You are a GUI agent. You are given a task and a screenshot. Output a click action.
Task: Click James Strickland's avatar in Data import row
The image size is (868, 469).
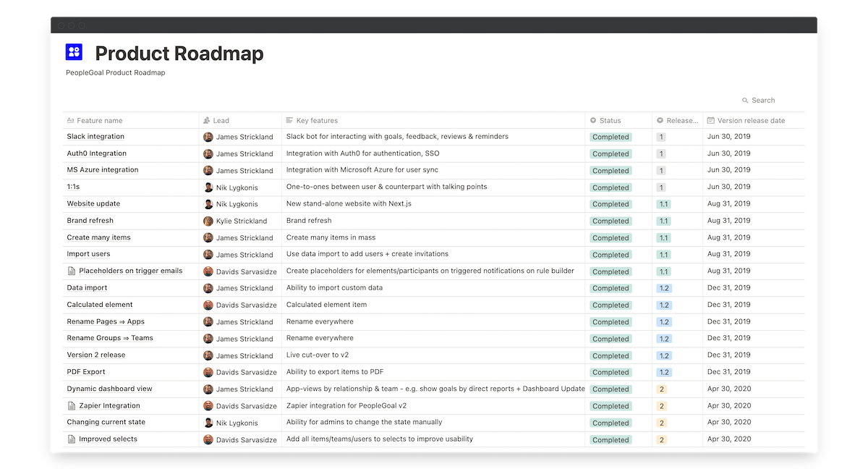[208, 288]
